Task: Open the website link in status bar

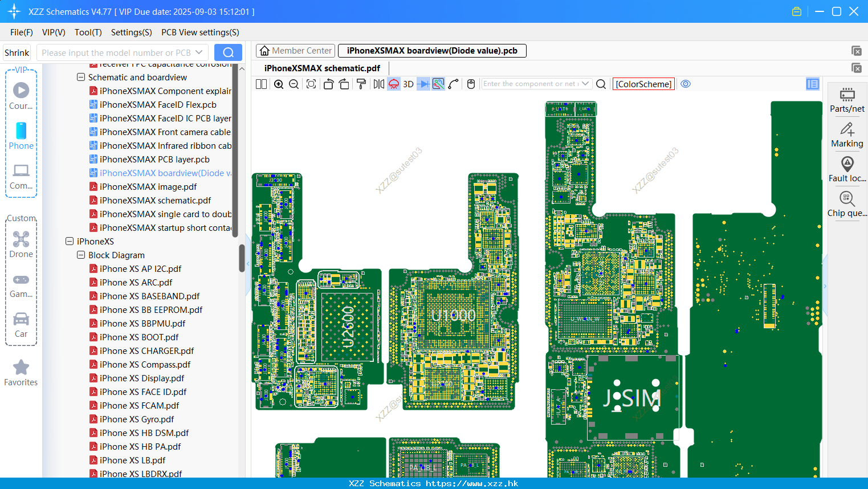Action: pos(472,483)
